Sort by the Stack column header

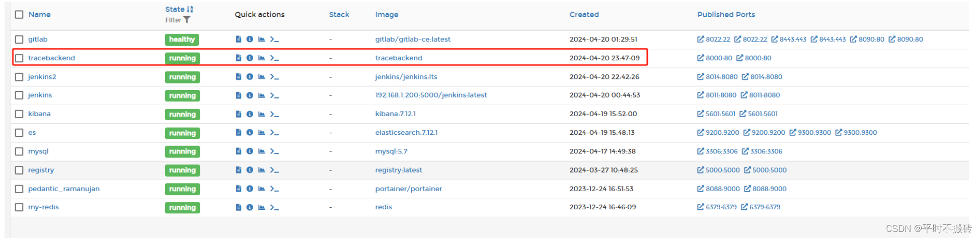[x=339, y=15]
